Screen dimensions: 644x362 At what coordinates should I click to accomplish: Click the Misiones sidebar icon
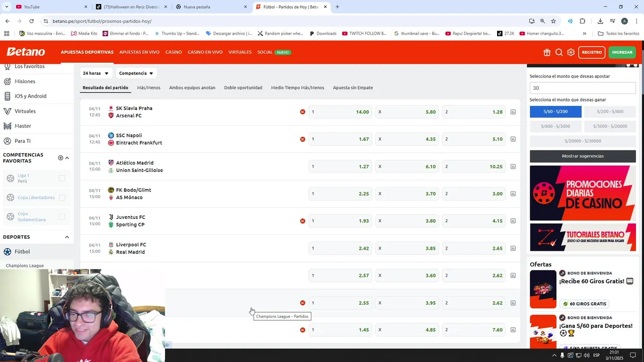point(8,81)
